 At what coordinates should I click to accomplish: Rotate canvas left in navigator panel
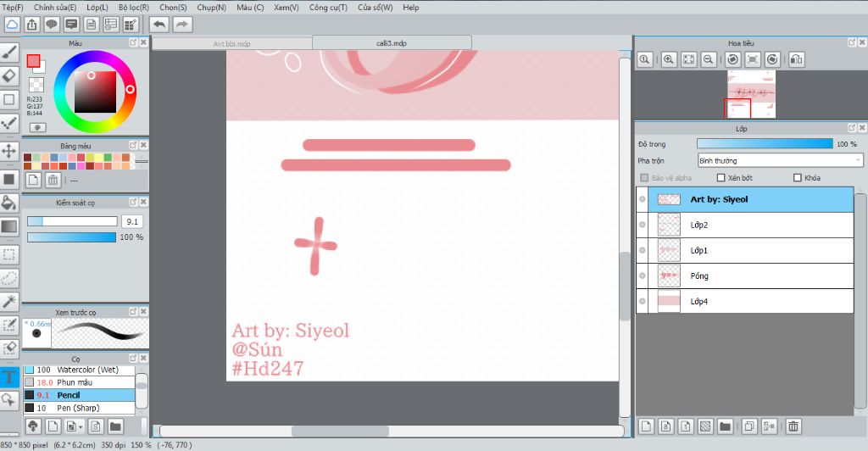click(733, 59)
